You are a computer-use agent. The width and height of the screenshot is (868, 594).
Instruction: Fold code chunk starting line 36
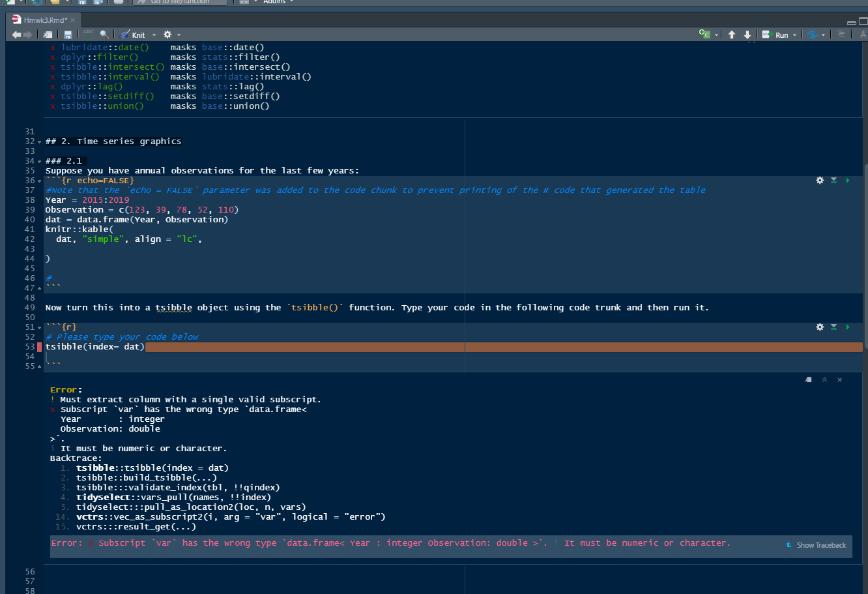point(40,181)
